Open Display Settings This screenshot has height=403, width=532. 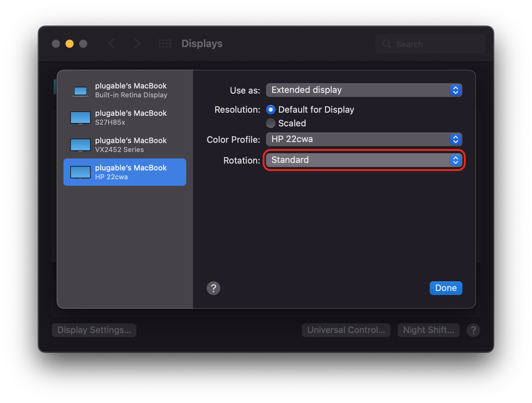pos(94,330)
